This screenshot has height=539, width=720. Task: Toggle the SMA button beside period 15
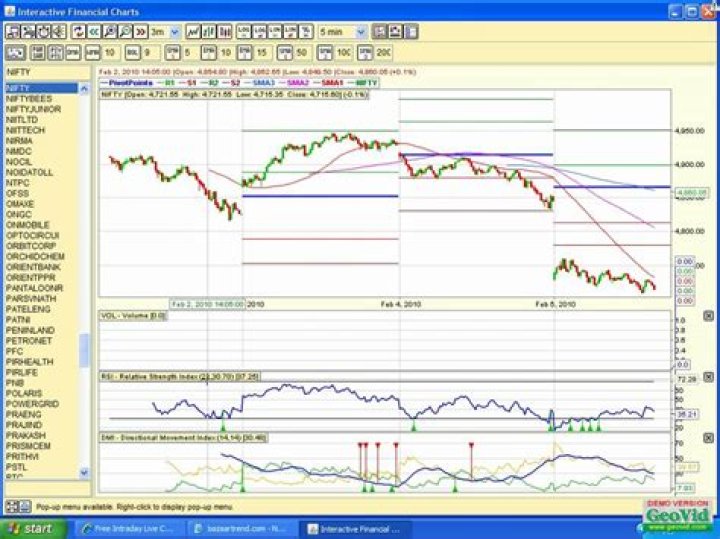pyautogui.click(x=245, y=53)
